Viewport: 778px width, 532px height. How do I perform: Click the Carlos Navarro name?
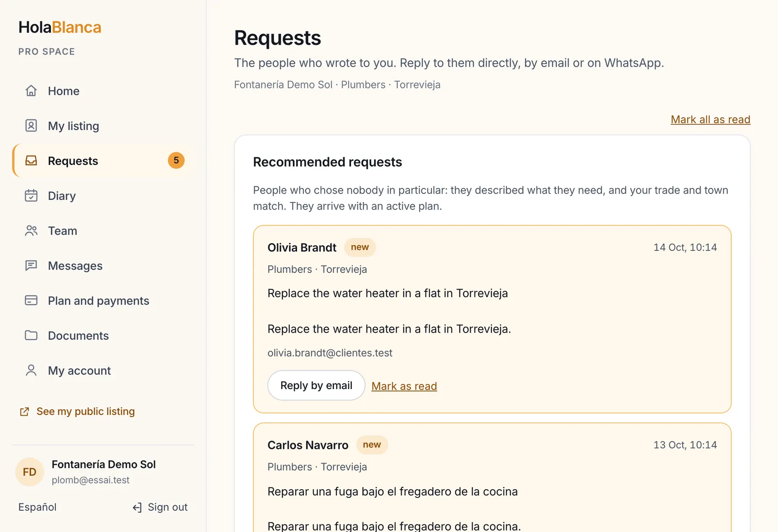point(308,445)
